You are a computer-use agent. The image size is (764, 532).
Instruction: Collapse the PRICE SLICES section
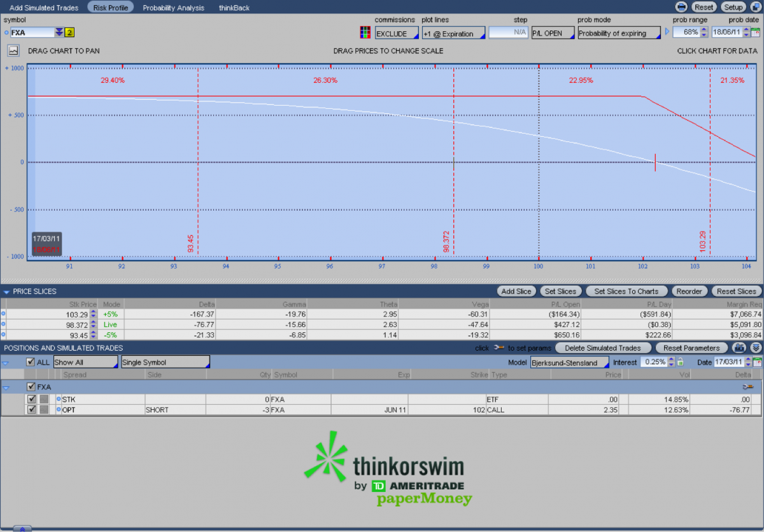(x=6, y=291)
